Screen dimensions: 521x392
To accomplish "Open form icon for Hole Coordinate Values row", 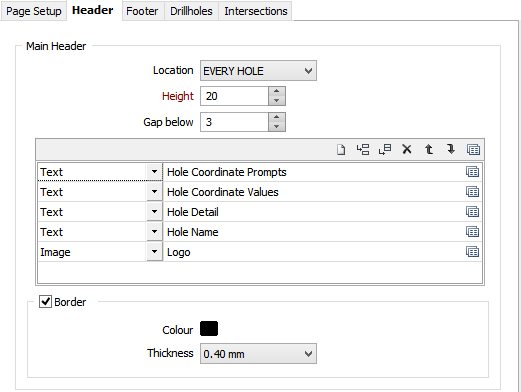I will click(x=472, y=192).
